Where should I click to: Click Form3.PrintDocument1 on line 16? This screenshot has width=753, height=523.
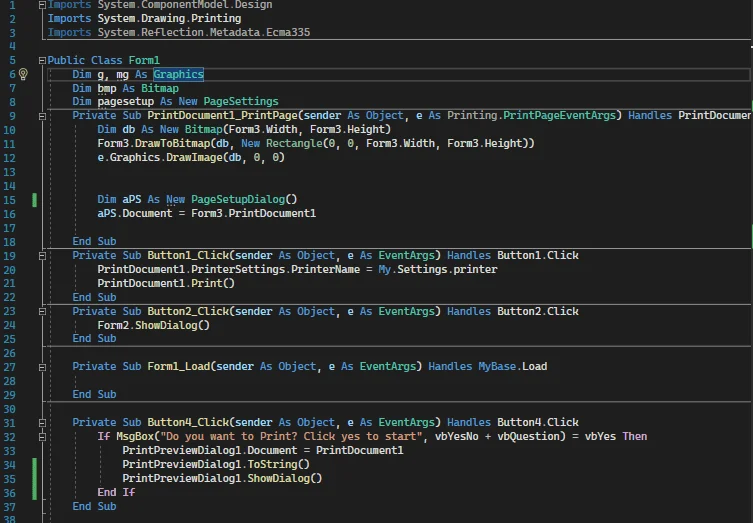pos(254,213)
